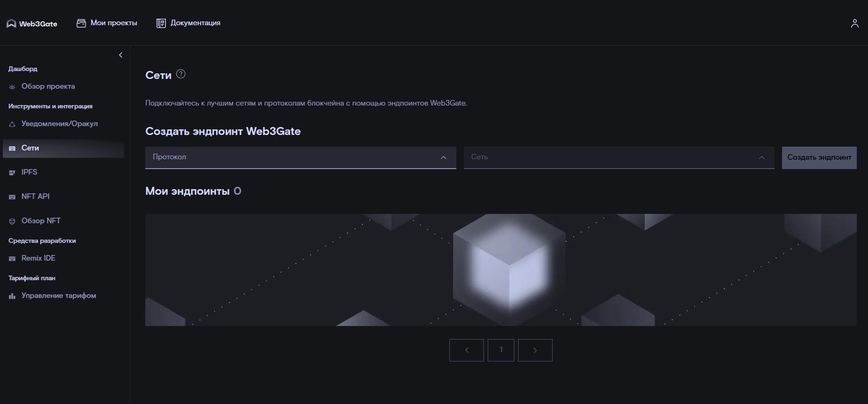This screenshot has height=404, width=868.
Task: Click the Web3Gate brand name
Action: pos(38,24)
